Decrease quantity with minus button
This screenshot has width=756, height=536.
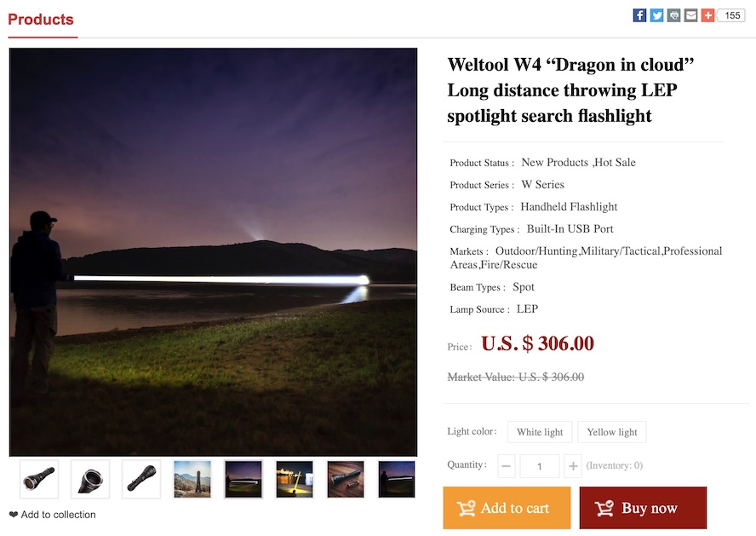pyautogui.click(x=507, y=466)
